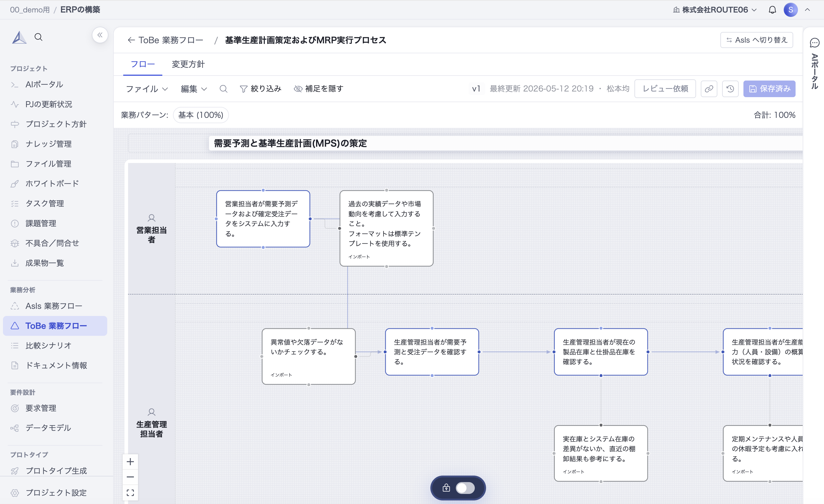This screenshot has width=824, height=504.
Task: Open the copy link icon button
Action: click(x=709, y=89)
